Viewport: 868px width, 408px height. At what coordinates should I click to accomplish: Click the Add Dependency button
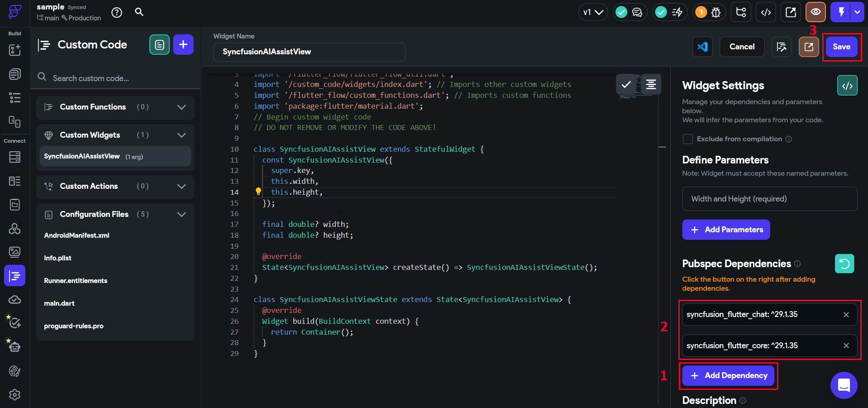pyautogui.click(x=728, y=375)
